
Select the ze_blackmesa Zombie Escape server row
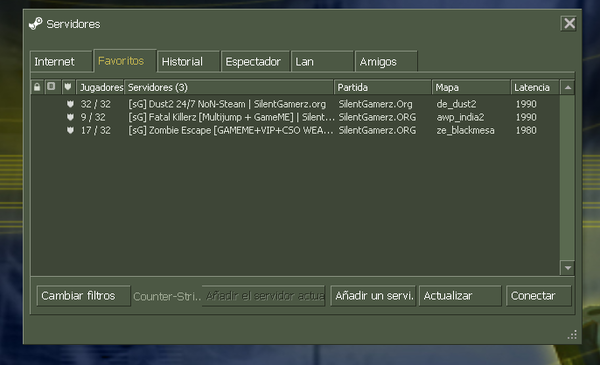[x=295, y=130]
